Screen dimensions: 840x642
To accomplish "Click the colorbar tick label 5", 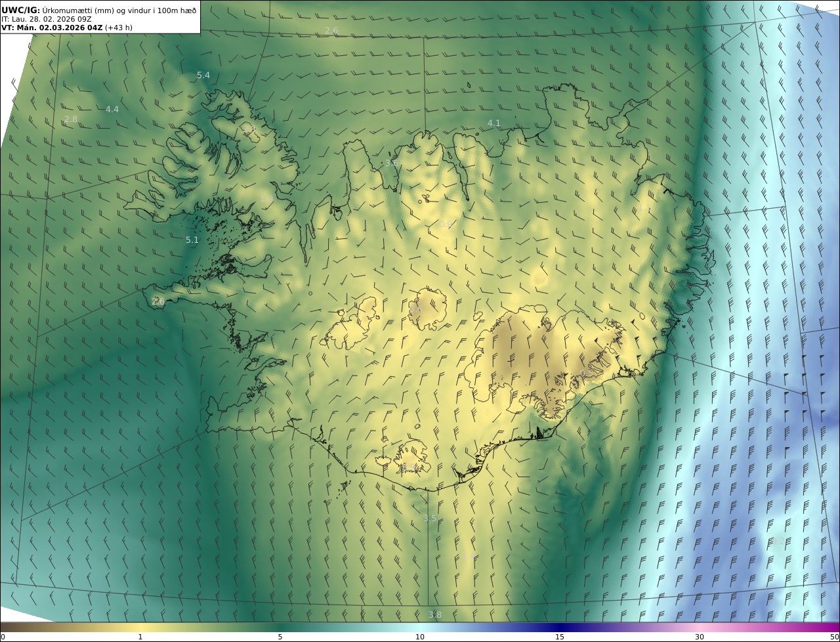I will point(280,637).
